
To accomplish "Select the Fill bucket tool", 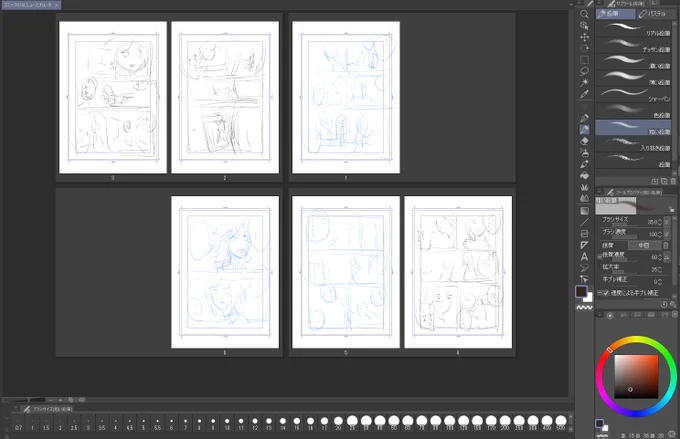I will (584, 176).
